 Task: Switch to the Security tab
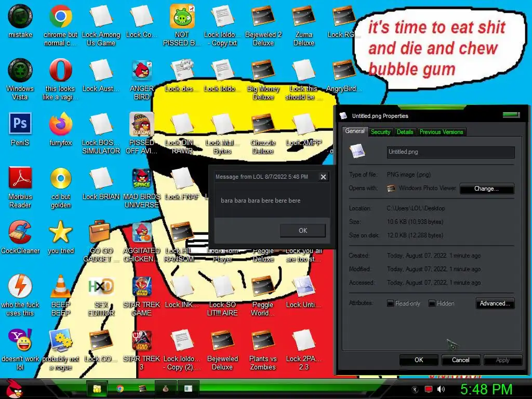[381, 132]
